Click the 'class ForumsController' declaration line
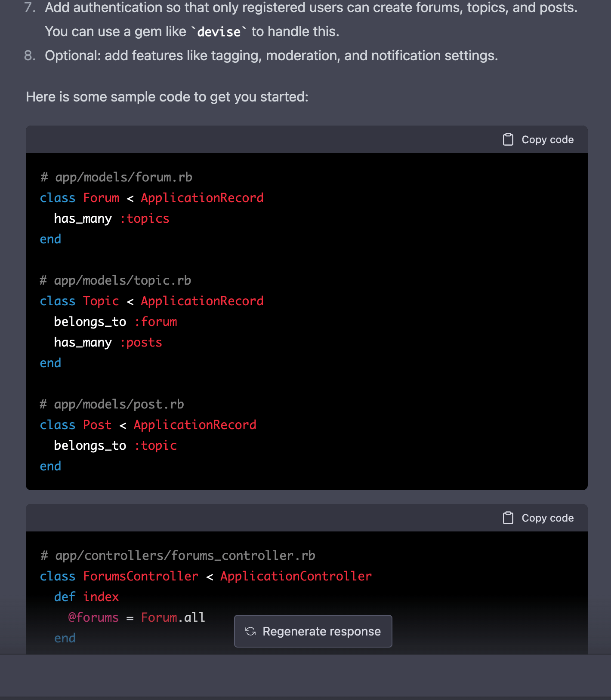Screen dimensions: 611x700 coord(206,576)
